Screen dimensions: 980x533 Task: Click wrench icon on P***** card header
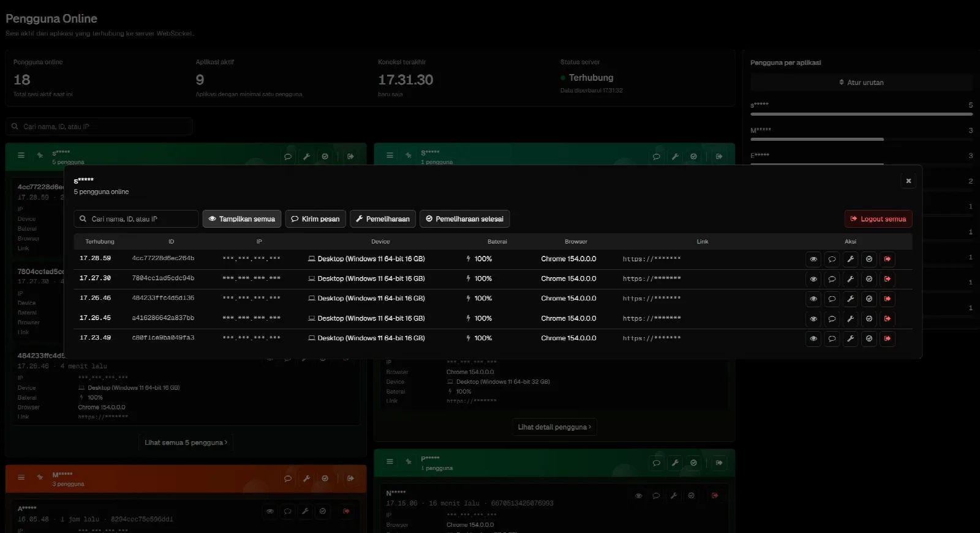[675, 463]
